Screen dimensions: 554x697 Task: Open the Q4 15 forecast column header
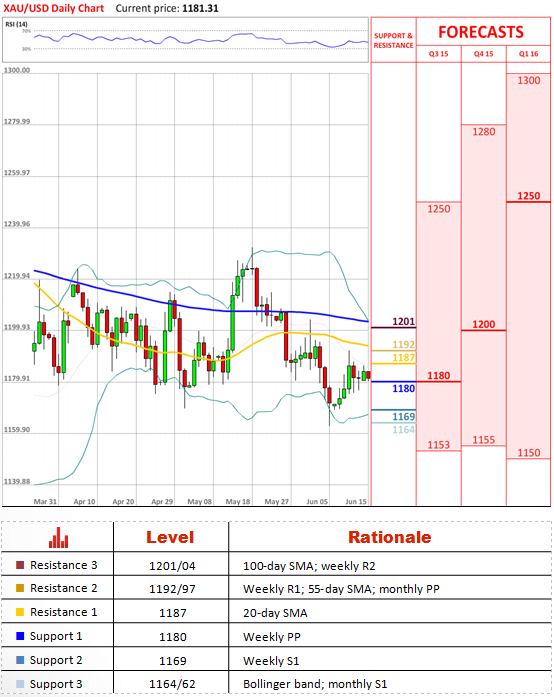pyautogui.click(x=483, y=54)
